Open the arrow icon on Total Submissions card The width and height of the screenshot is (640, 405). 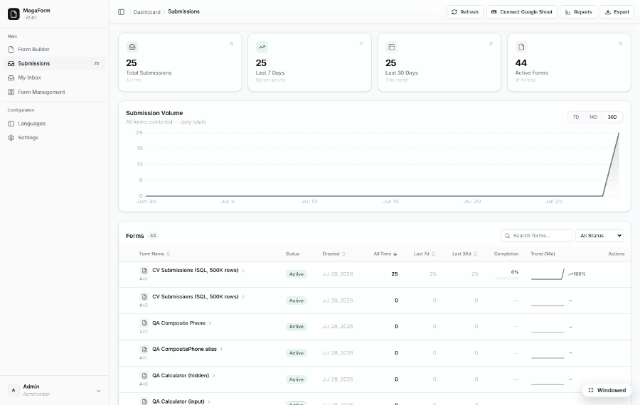231,44
